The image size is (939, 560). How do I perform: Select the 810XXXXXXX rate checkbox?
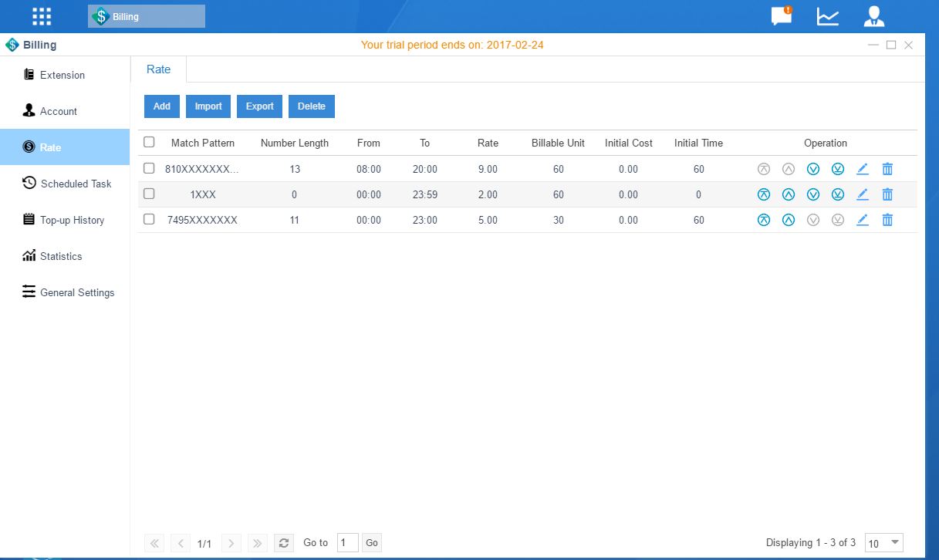(149, 168)
